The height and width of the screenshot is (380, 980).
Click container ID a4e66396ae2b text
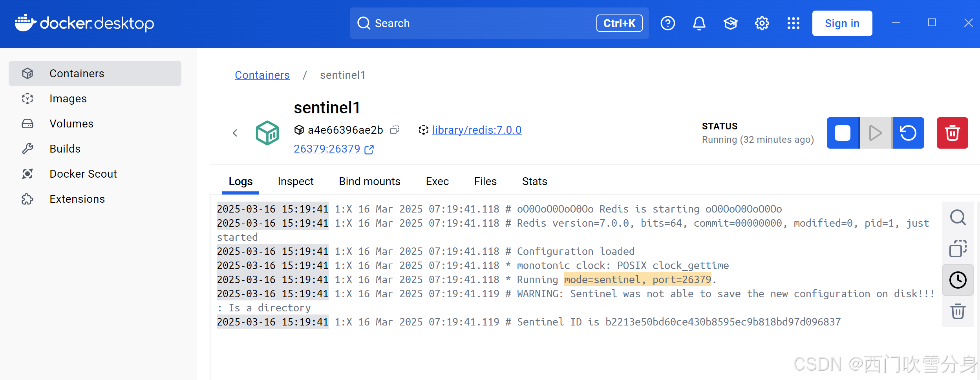[345, 130]
